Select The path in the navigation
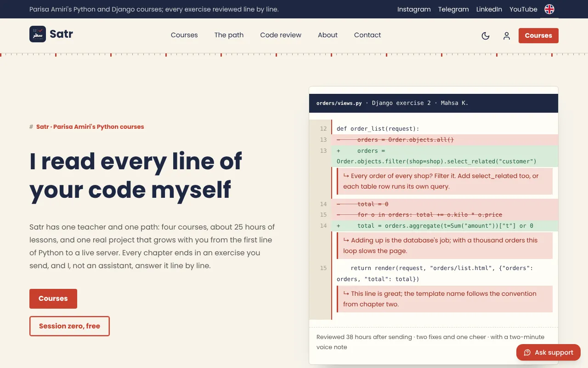This screenshot has width=588, height=368. (x=229, y=35)
